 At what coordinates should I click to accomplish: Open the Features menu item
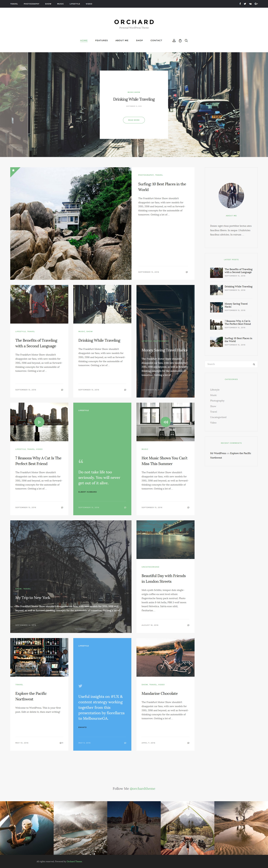(x=101, y=40)
